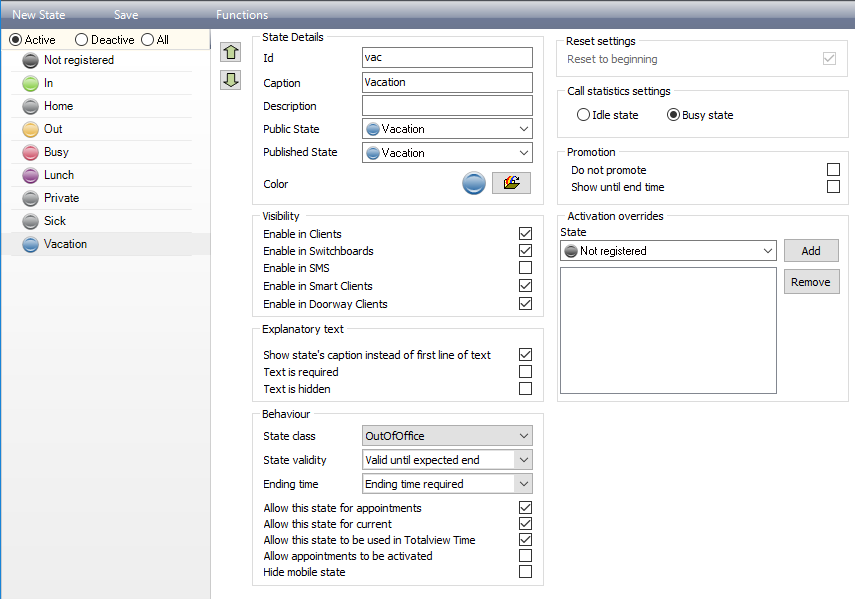Viewport: 855px width, 599px height.
Task: Toggle Enable in Doorway Clients checkbox
Action: click(525, 303)
